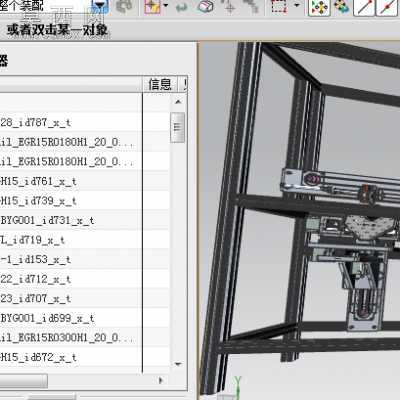
Task: Click the 信息 column header
Action: (160, 84)
